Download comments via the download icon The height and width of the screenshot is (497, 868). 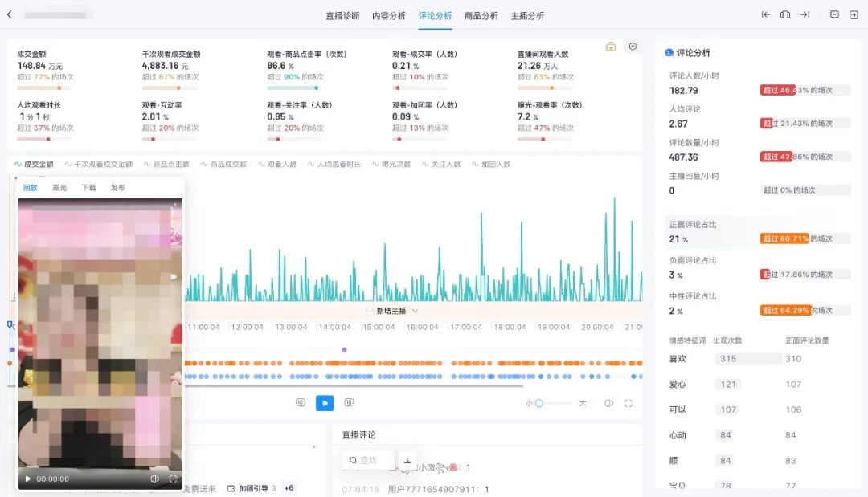407,460
